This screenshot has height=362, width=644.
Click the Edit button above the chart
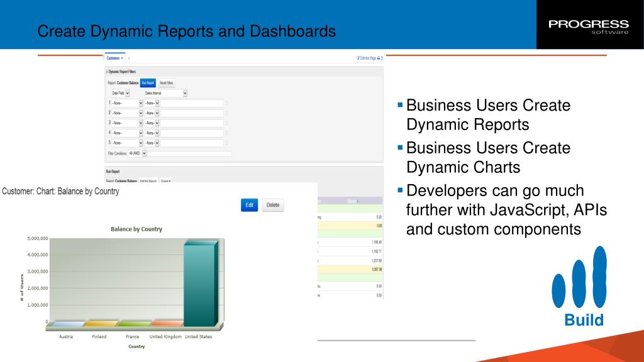(x=249, y=206)
